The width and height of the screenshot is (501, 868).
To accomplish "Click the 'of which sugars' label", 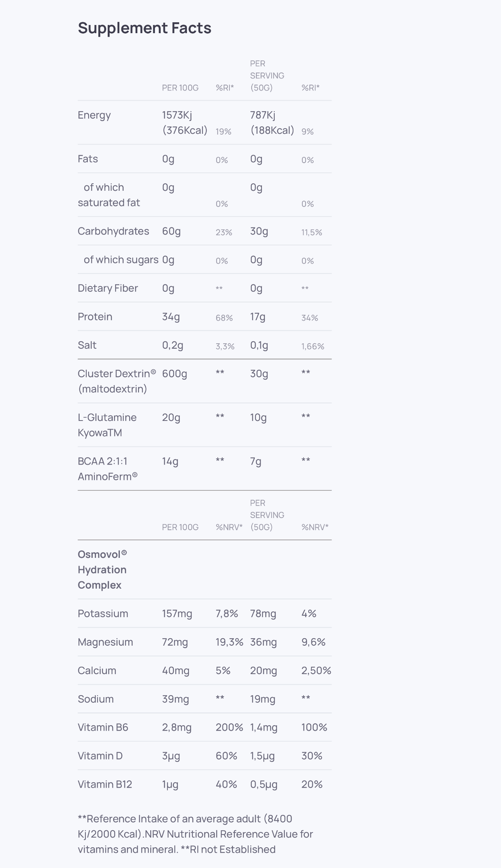I will (x=121, y=260).
